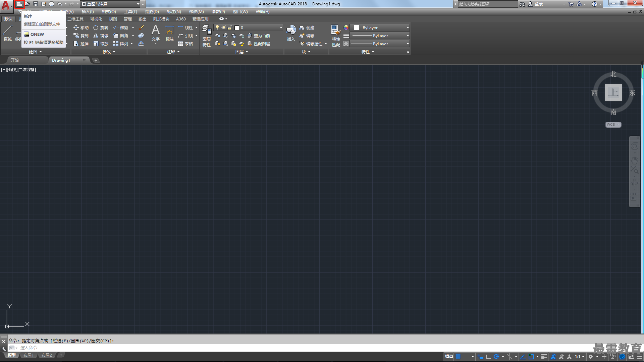
Task: Open the 格式(O) menu
Action: point(109,12)
